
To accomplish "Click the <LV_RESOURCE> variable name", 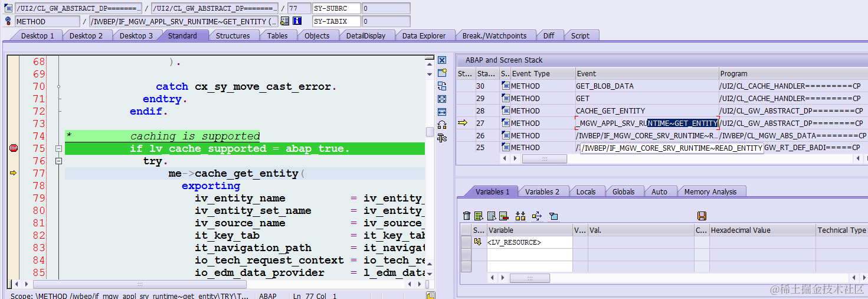I will pos(514,242).
